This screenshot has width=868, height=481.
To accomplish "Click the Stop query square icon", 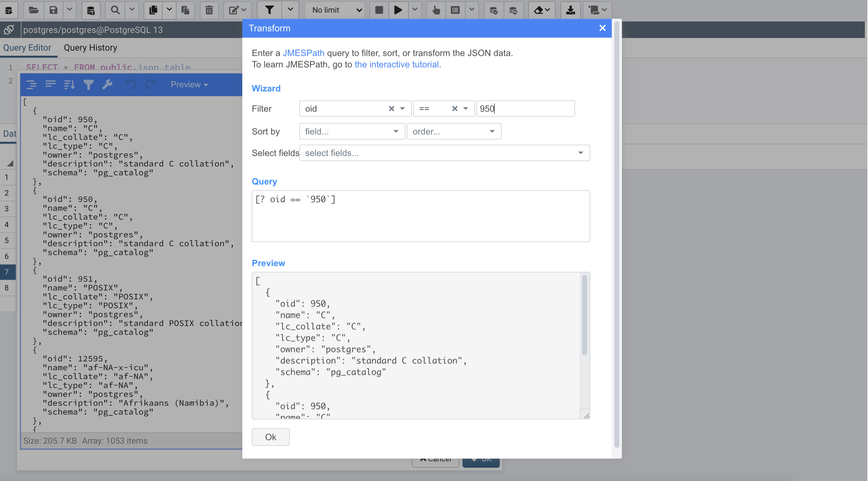I will (379, 10).
